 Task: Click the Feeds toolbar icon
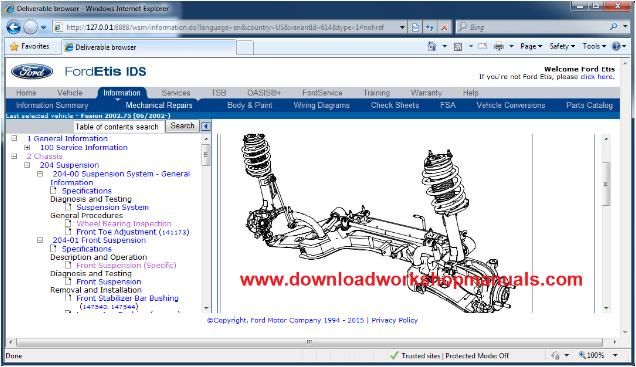pyautogui.click(x=458, y=47)
